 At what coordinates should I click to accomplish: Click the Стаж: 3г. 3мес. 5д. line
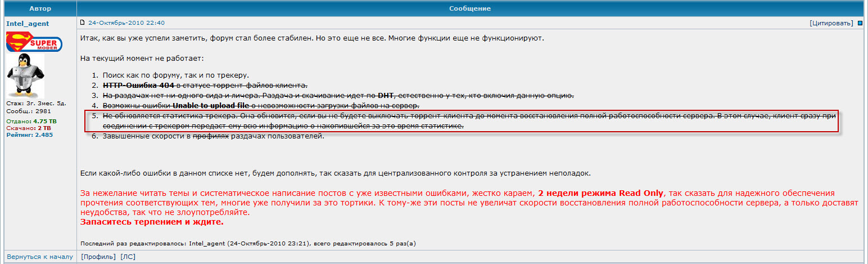(x=36, y=104)
